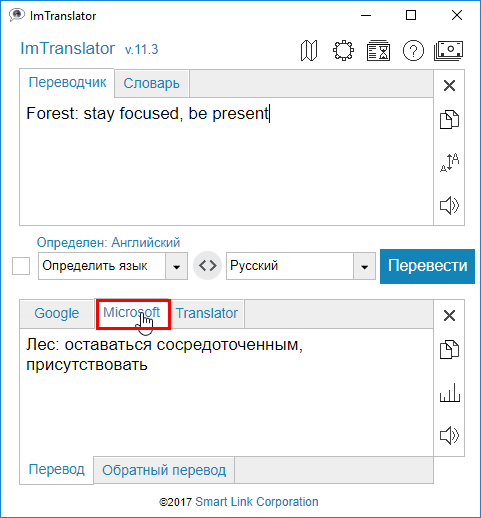The height and width of the screenshot is (518, 481).
Task: Open translation history hourglass icon
Action: coord(378,51)
